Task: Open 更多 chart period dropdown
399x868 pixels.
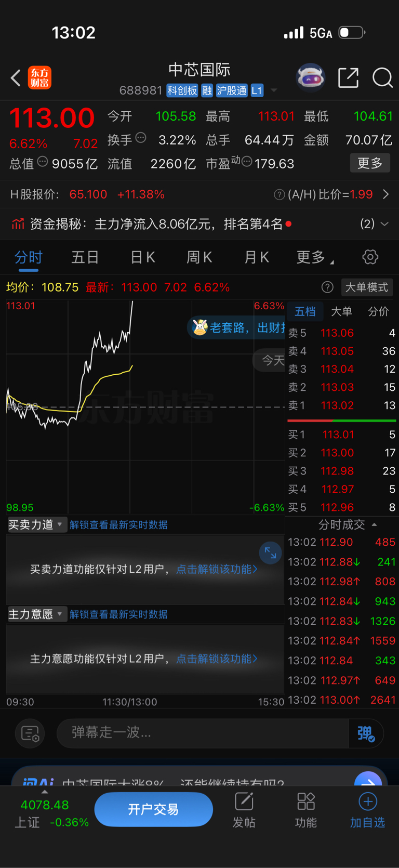Action: (314, 257)
